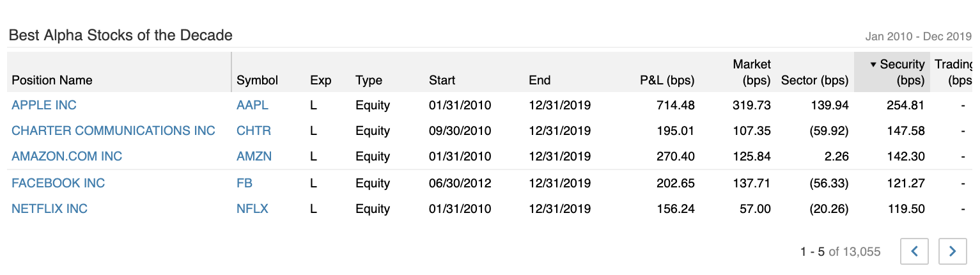980x275 pixels.
Task: Go to the previous page of results
Action: (914, 251)
